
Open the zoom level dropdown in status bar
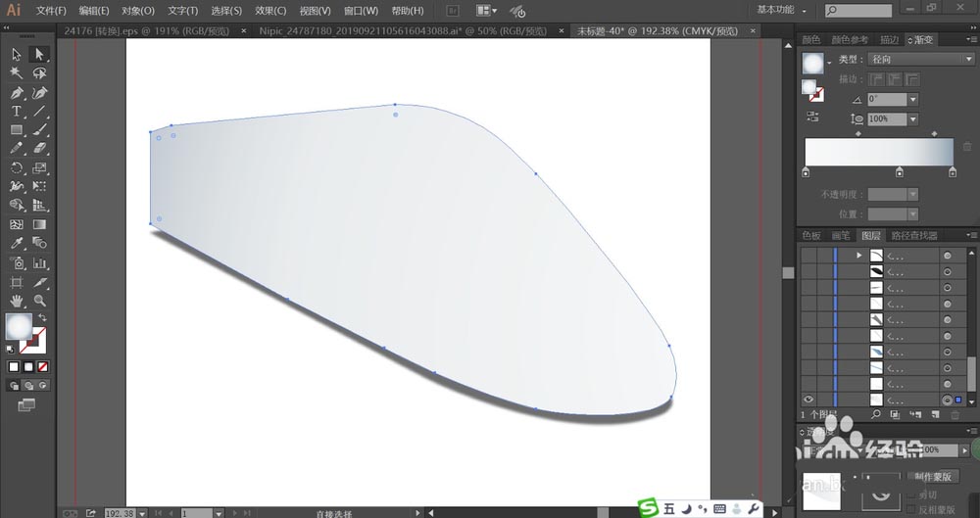pos(142,513)
